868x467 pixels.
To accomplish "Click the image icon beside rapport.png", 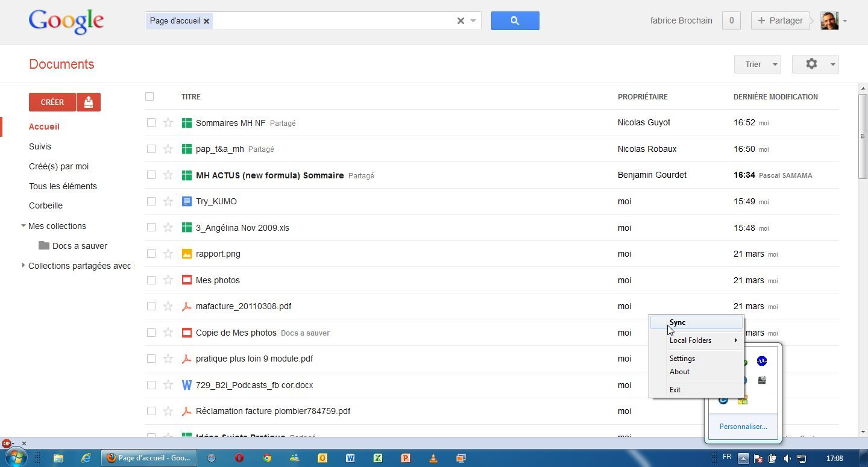I will [187, 254].
